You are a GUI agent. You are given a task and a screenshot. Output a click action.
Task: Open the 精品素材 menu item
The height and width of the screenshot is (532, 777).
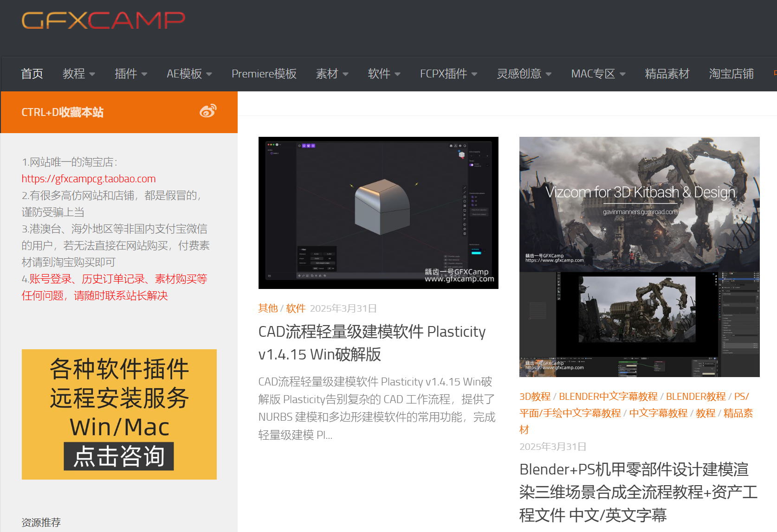[667, 74]
